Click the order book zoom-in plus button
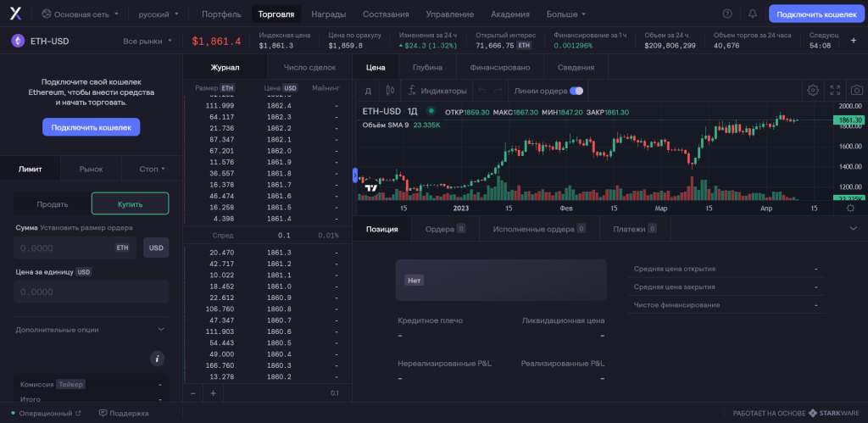 [213, 393]
